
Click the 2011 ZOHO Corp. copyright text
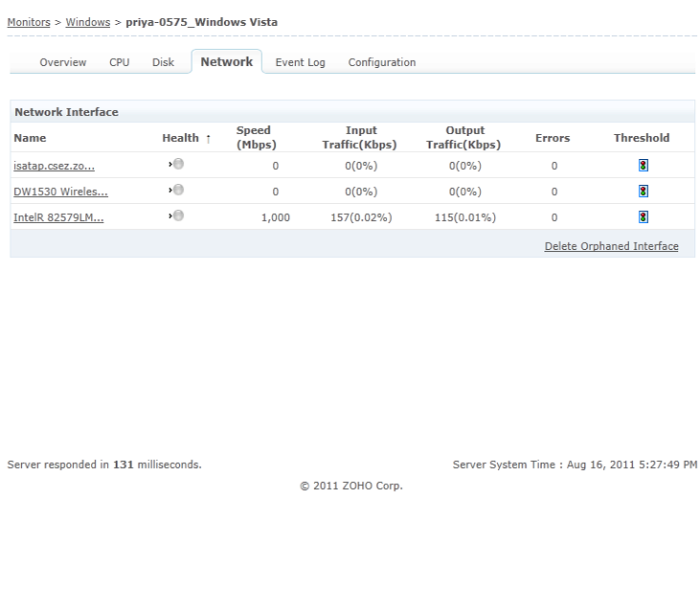point(351,486)
